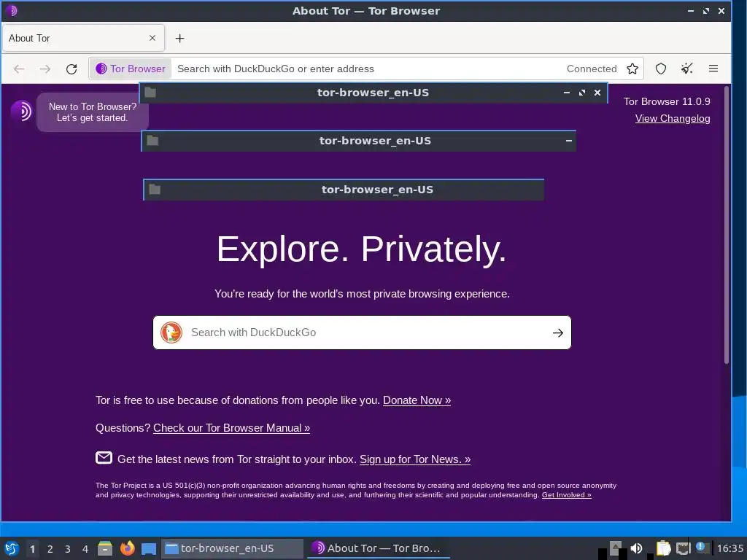Screen dimensions: 747x560
Task: Open the volume control in tray
Action: point(636,548)
